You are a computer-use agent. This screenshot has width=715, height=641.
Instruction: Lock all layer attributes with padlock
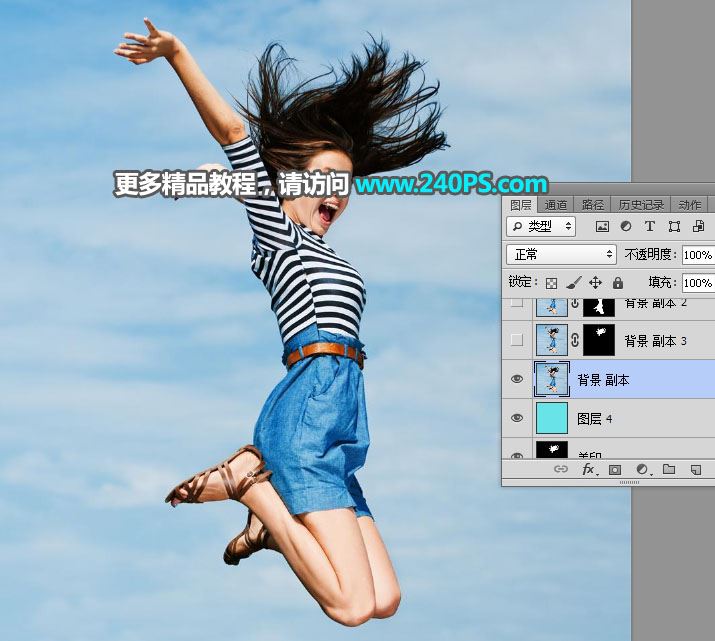[x=618, y=283]
